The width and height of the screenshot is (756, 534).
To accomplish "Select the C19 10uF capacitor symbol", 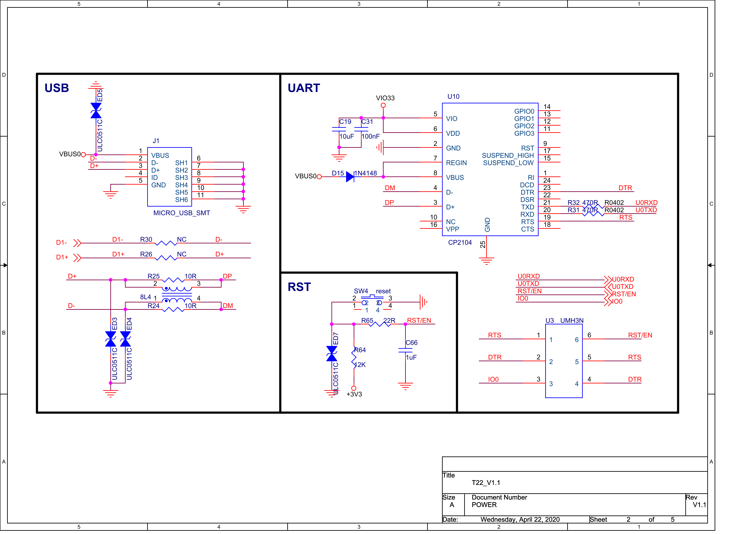I will (339, 129).
